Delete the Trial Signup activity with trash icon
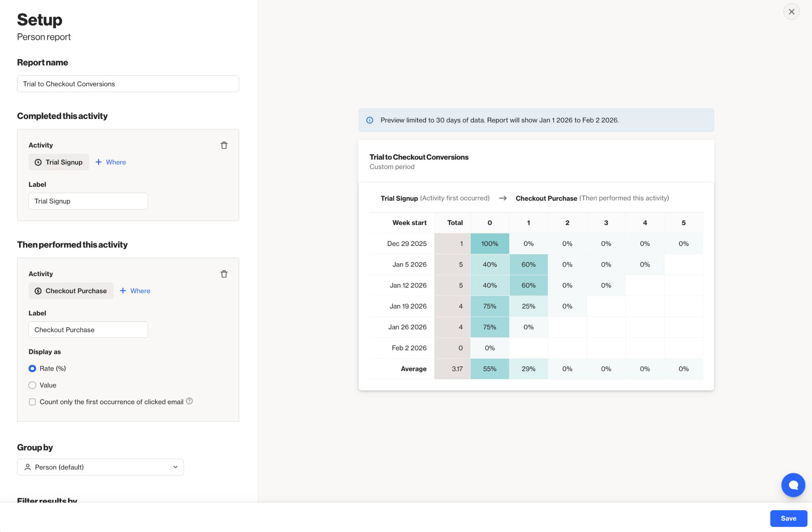This screenshot has width=812, height=532. pyautogui.click(x=224, y=145)
